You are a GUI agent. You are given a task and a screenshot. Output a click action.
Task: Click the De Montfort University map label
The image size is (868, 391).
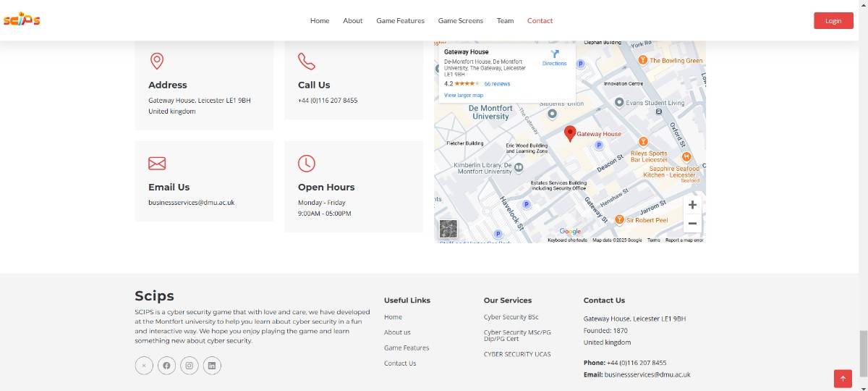click(x=490, y=112)
